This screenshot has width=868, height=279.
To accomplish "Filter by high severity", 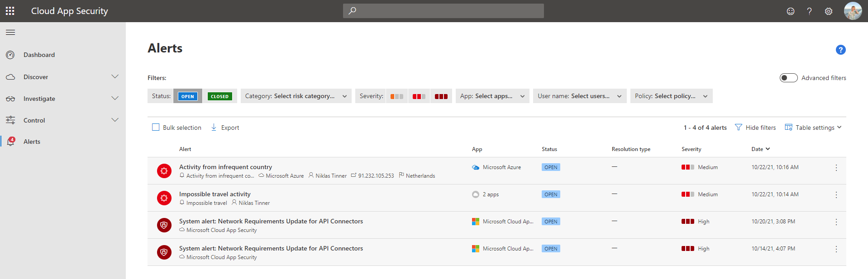I will [441, 96].
